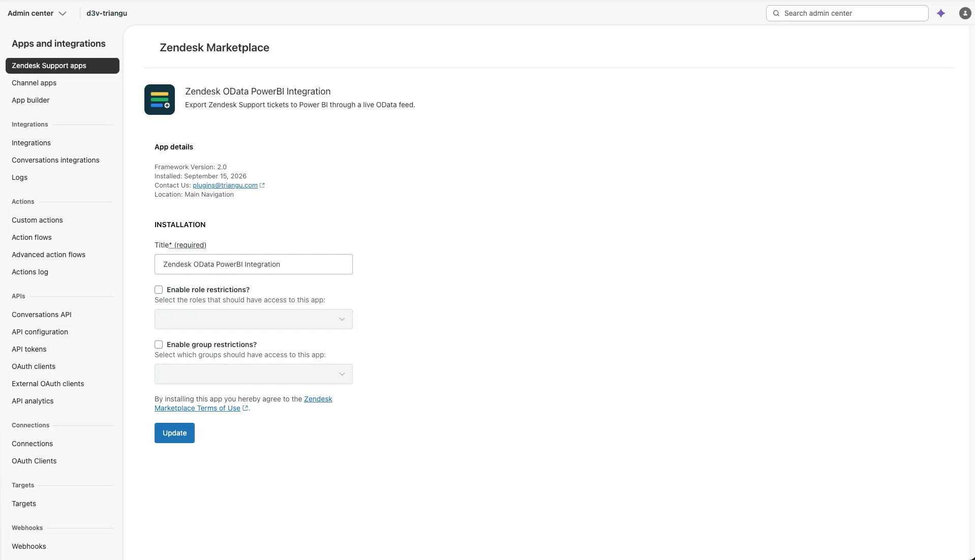This screenshot has width=975, height=560.
Task: Open OAuth clients under APIs
Action: pyautogui.click(x=34, y=366)
